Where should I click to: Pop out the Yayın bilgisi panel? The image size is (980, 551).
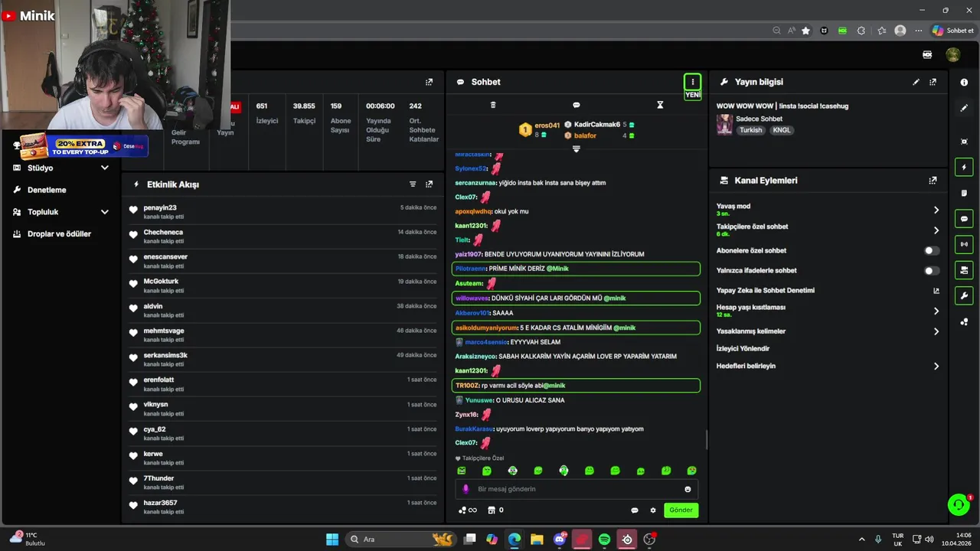(933, 82)
